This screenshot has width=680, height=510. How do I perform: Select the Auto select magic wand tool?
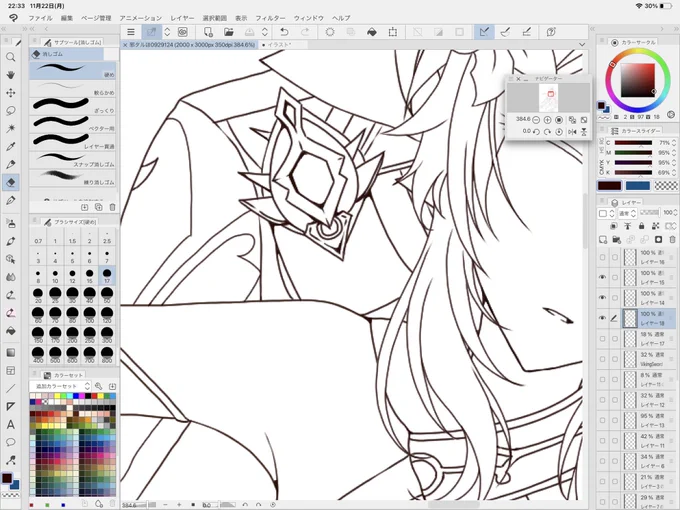tap(11, 128)
